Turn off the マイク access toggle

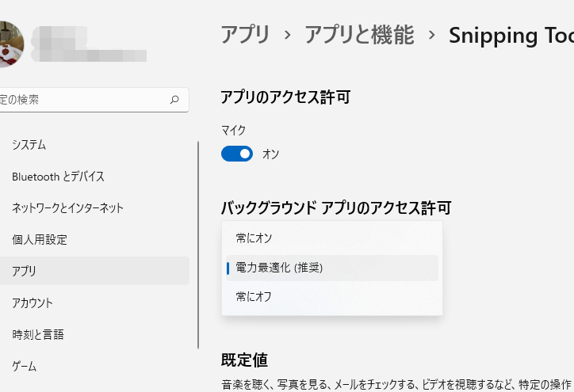point(236,154)
